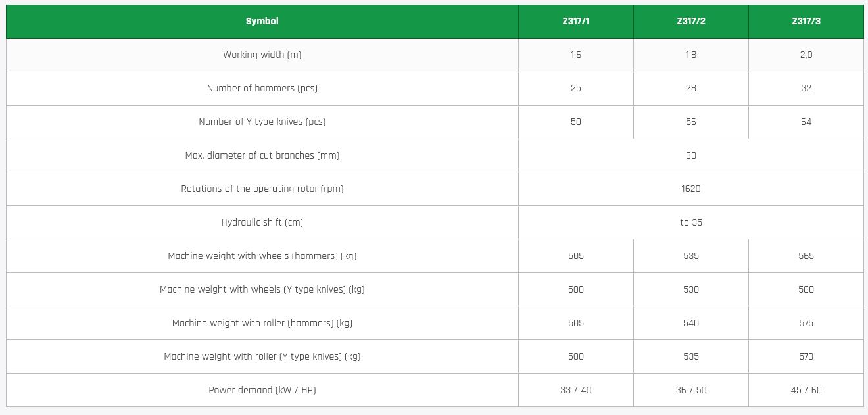Click the 30 mm branch diameter value
Viewport: 868px width, 415px height.
coord(690,155)
